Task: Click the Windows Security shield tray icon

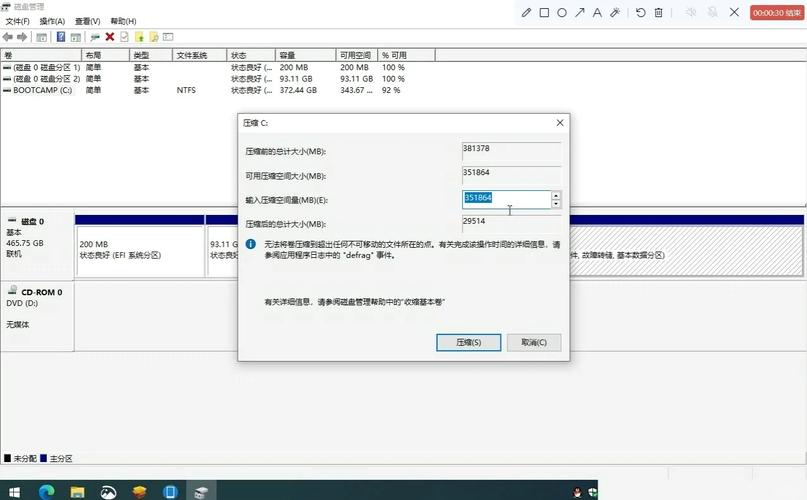Action: [592, 491]
